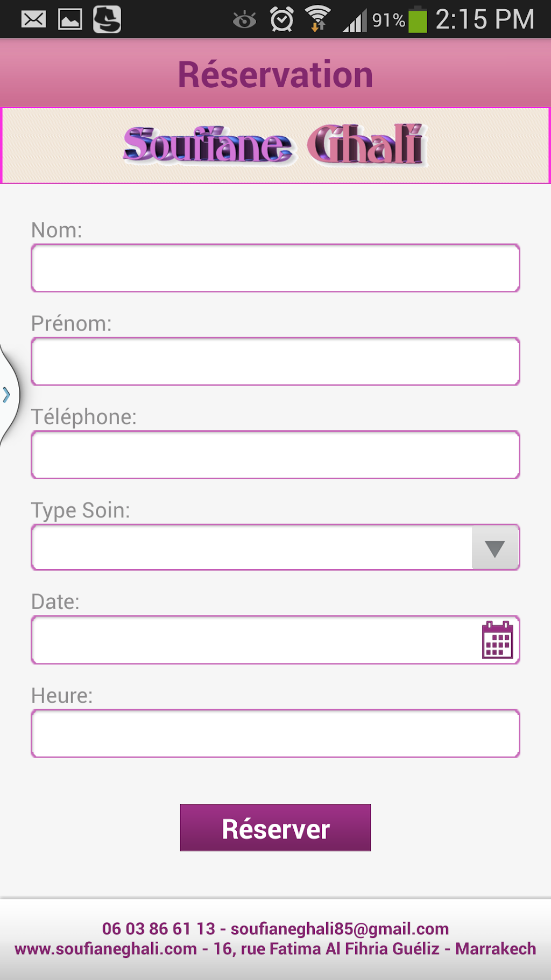
Task: Tap the screenshot app notification icon
Action: tap(107, 20)
